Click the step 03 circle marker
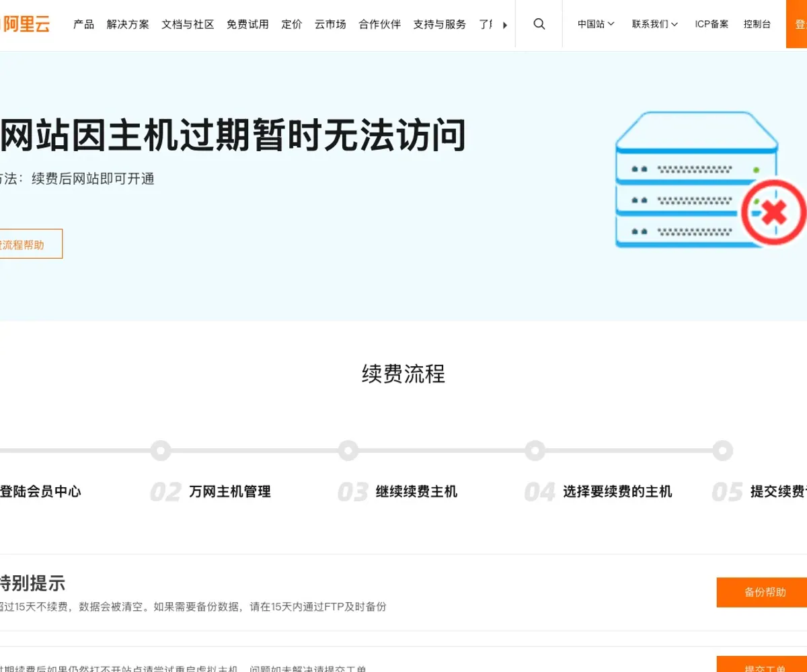 click(x=348, y=450)
